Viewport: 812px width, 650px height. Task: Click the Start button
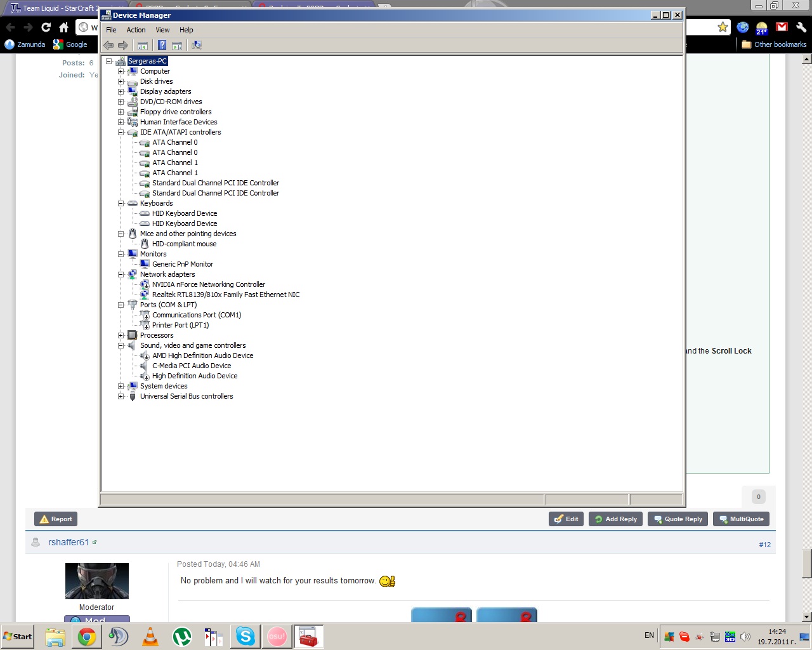[18, 636]
